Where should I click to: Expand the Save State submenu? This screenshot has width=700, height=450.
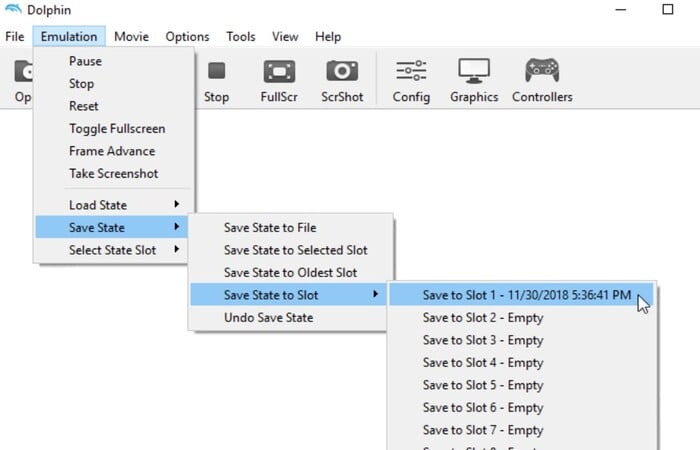pos(112,227)
